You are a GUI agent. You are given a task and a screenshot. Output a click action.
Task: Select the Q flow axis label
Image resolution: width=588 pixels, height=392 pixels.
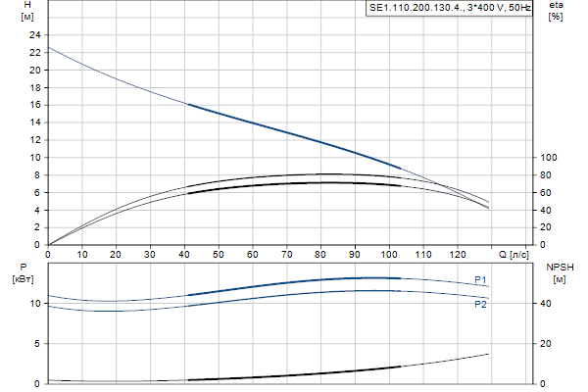click(x=507, y=255)
